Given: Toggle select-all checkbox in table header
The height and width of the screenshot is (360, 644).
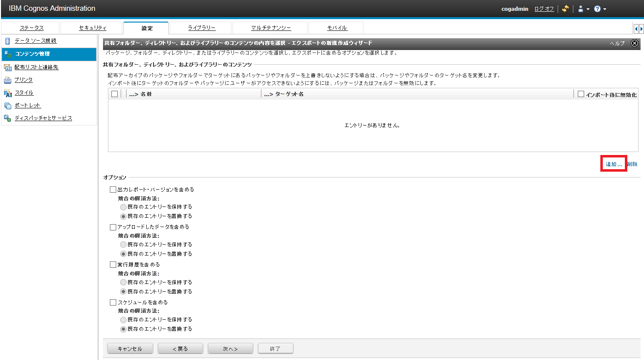Looking at the screenshot, I should click(x=115, y=94).
